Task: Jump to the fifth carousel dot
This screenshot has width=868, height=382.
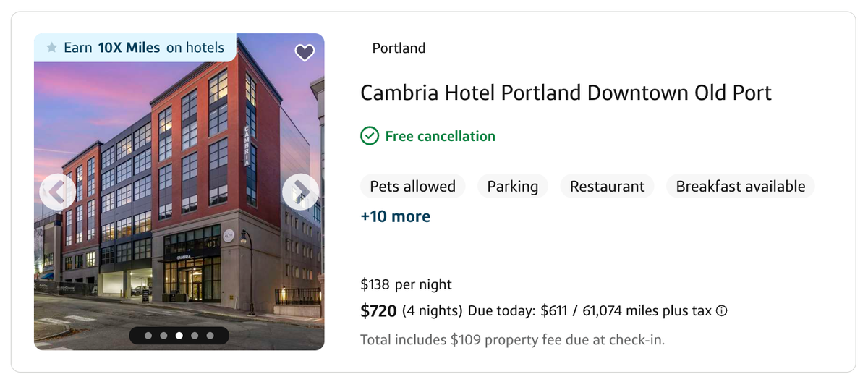Action: pyautogui.click(x=210, y=336)
